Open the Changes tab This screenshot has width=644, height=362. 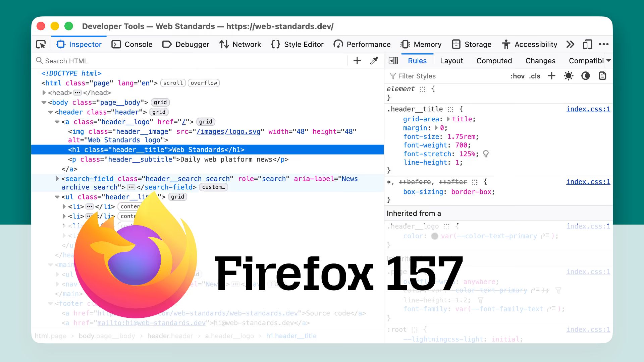540,61
